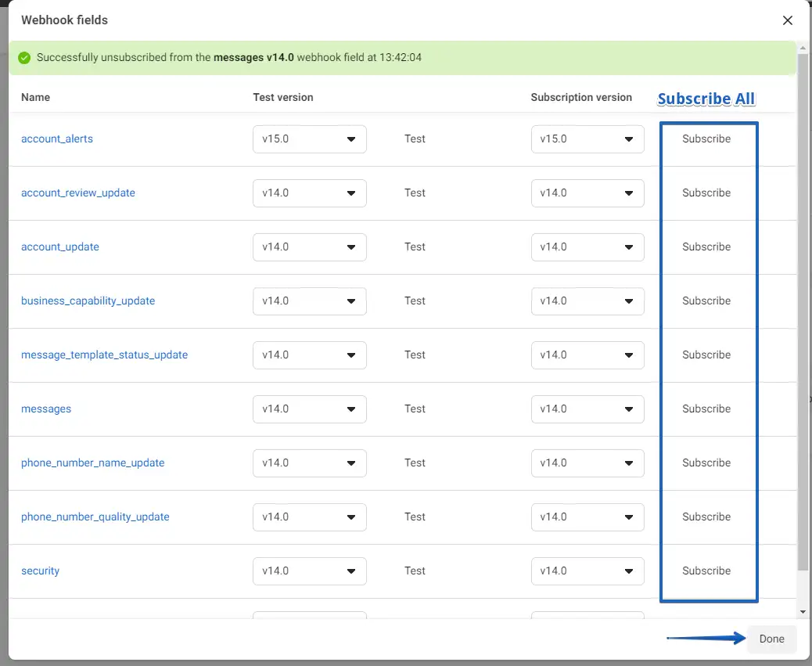Click the scrollbar down arrow
812x666 pixels.
click(803, 611)
